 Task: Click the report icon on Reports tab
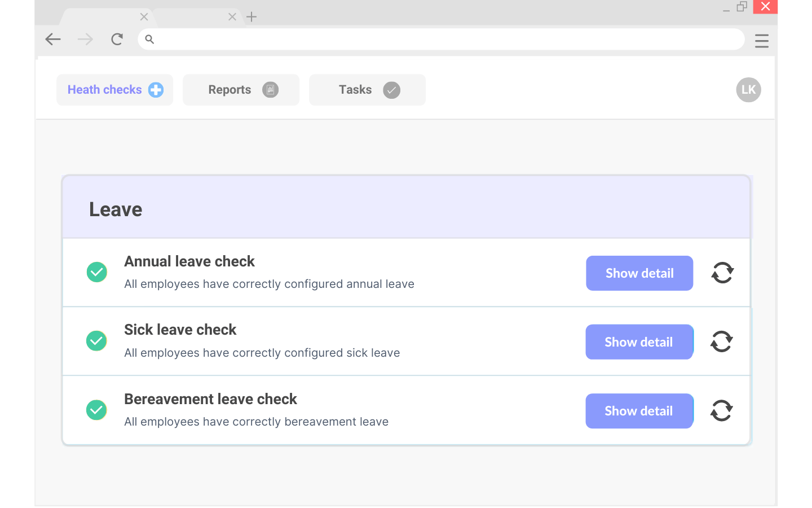(x=271, y=90)
